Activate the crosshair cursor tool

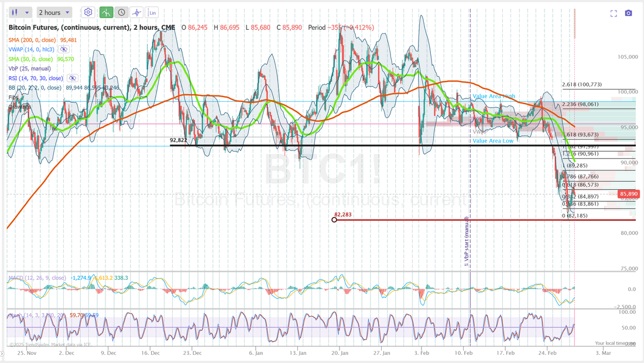point(136,12)
